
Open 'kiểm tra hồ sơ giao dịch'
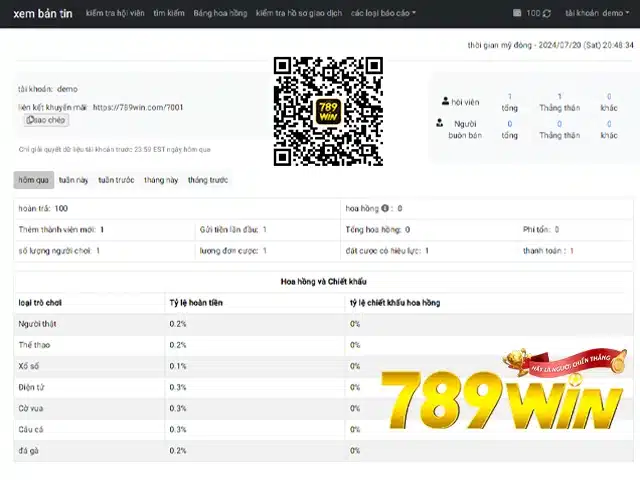coord(299,13)
